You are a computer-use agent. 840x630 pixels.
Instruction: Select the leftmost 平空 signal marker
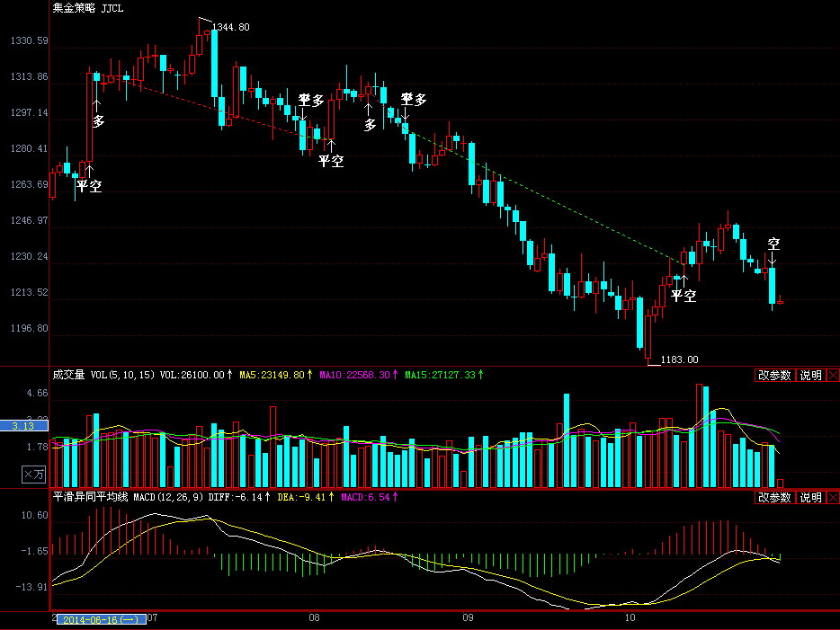[88, 186]
